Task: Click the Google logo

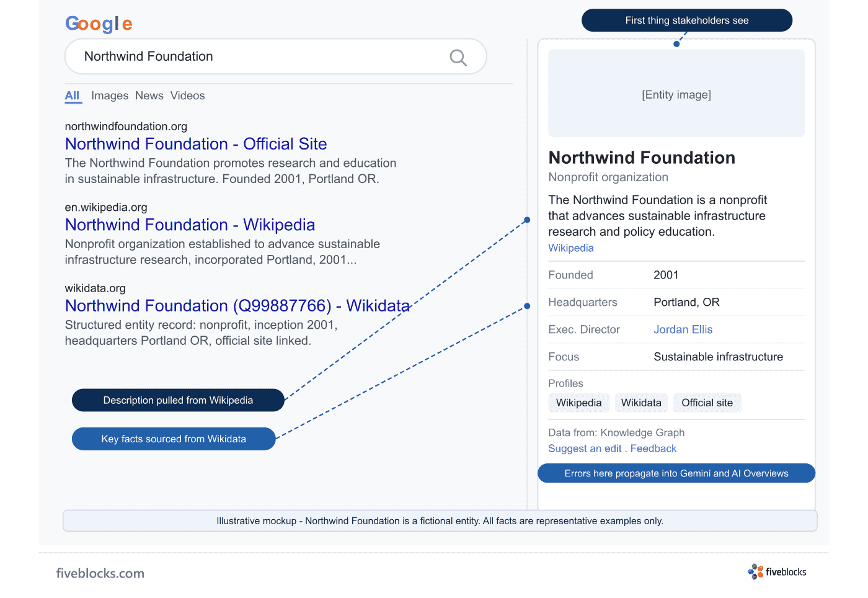Action: [99, 24]
